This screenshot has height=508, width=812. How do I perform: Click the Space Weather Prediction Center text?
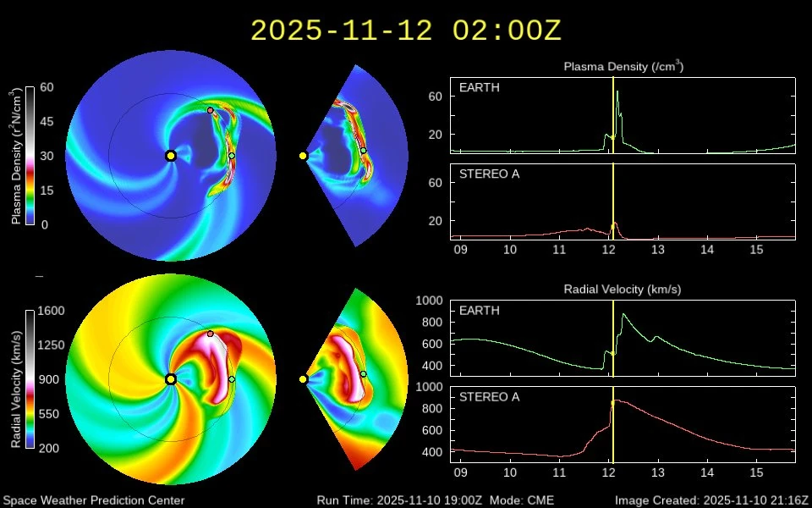point(93,500)
